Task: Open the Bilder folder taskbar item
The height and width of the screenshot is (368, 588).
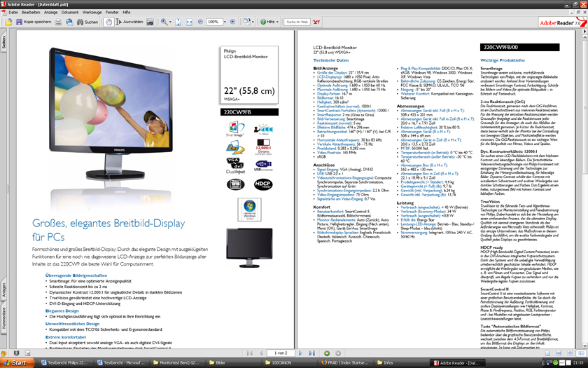Action: pyautogui.click(x=233, y=363)
